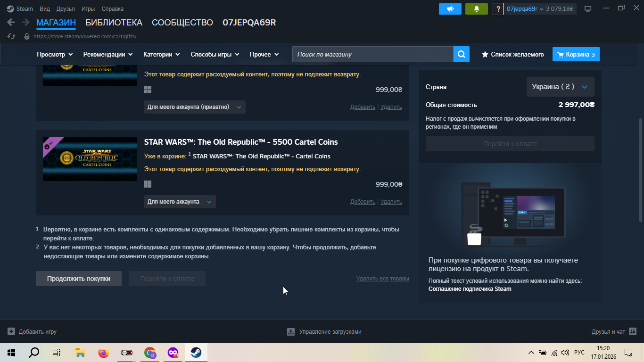Open the Украина (₴) country dropdown
This screenshot has width=644, height=362.
click(x=560, y=87)
